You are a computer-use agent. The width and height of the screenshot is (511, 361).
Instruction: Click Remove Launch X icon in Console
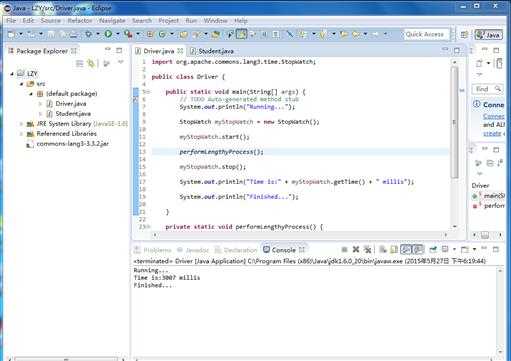point(356,249)
